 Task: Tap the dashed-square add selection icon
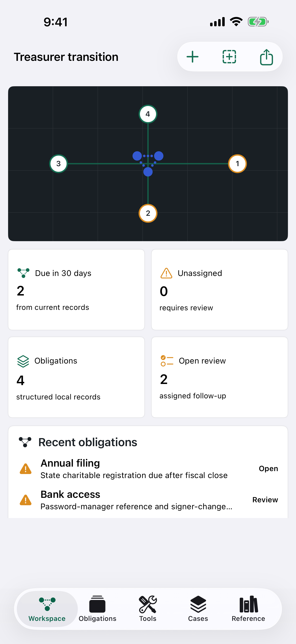(229, 57)
